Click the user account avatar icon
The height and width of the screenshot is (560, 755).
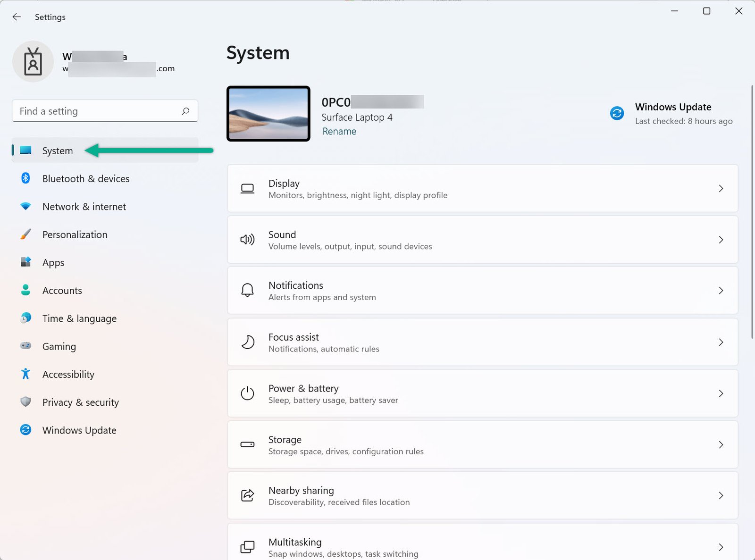(x=33, y=61)
